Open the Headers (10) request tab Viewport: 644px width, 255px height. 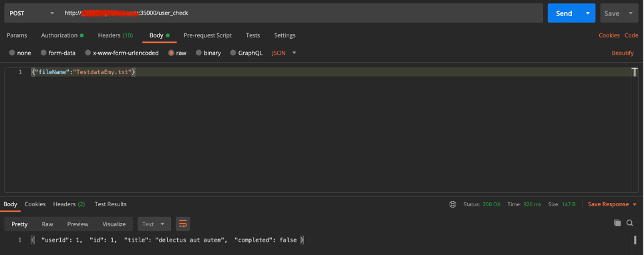[116, 35]
